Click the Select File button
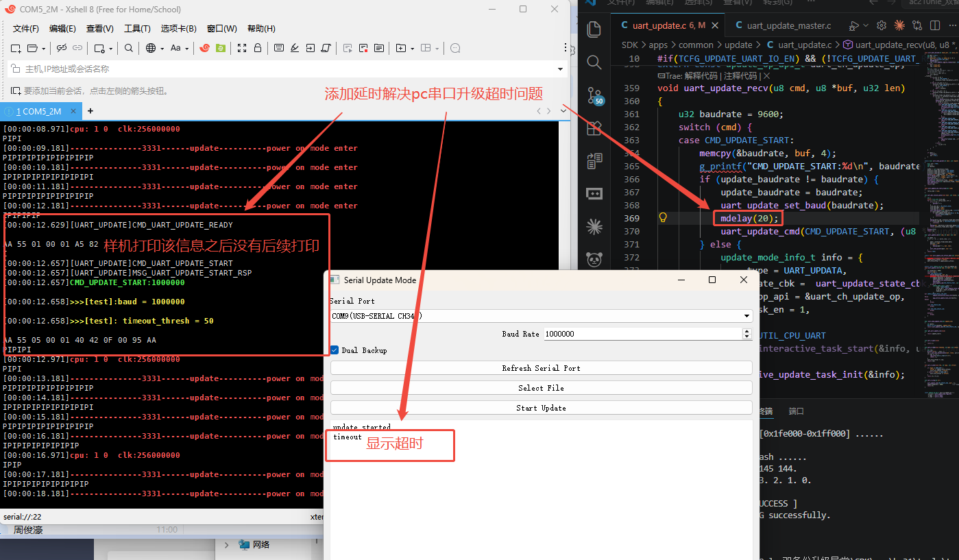Image resolution: width=959 pixels, height=560 pixels. [x=541, y=388]
